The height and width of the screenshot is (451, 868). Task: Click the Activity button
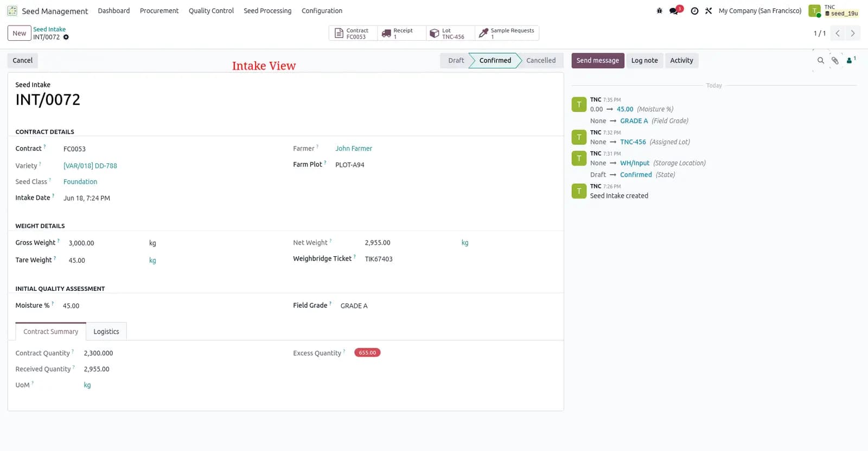coord(681,60)
